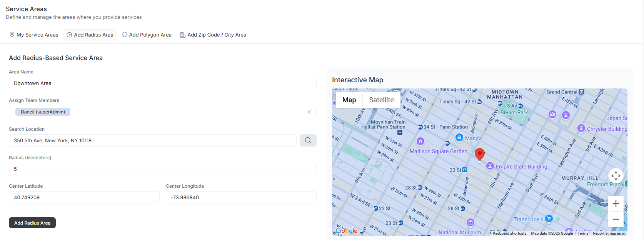
Task: Click the magnifier search location button
Action: click(308, 140)
